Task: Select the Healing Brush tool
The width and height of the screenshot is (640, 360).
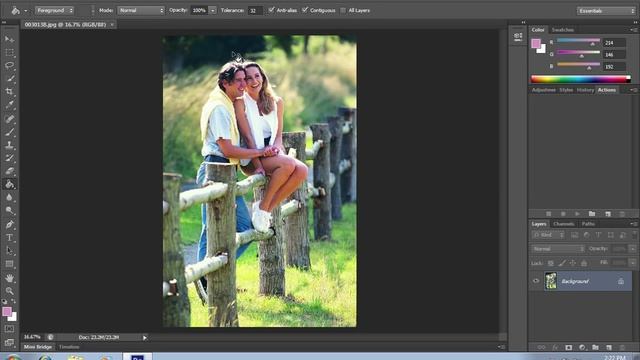Action: point(9,119)
